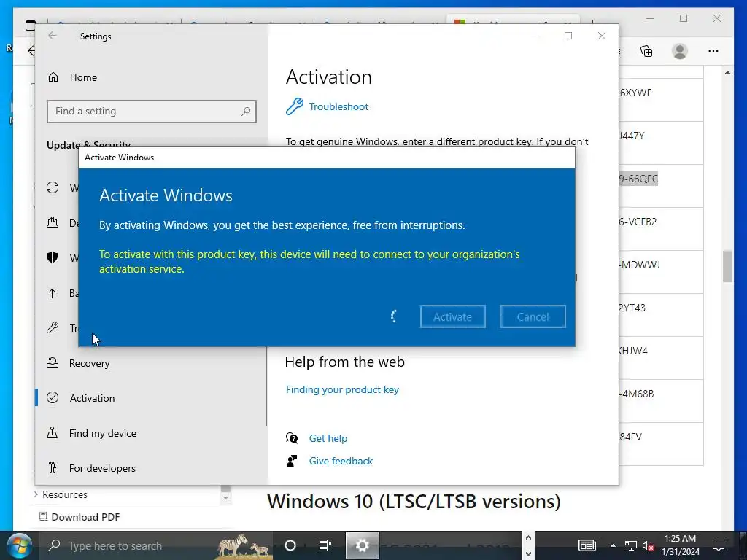Open browser Collections icon
Image resolution: width=747 pixels, height=560 pixels.
pyautogui.click(x=646, y=51)
